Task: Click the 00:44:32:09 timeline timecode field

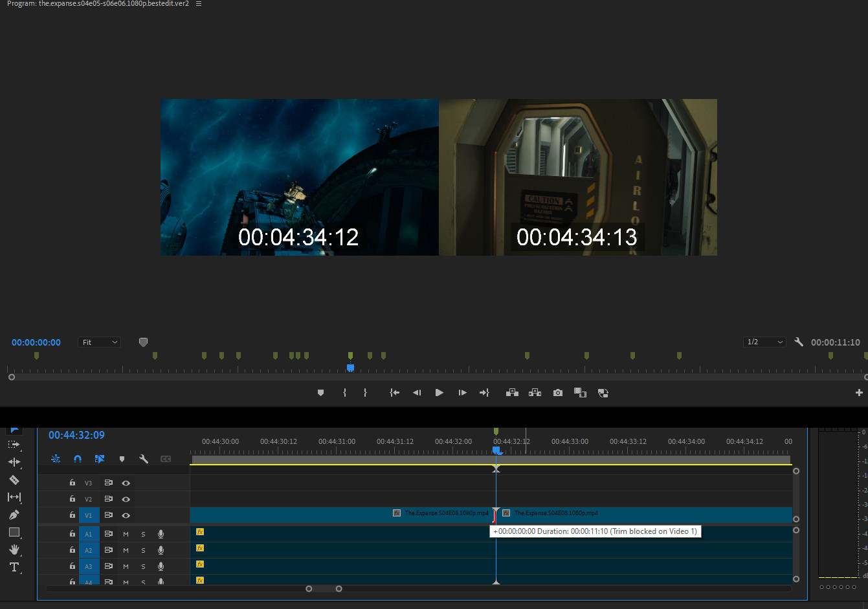Action: [76, 435]
